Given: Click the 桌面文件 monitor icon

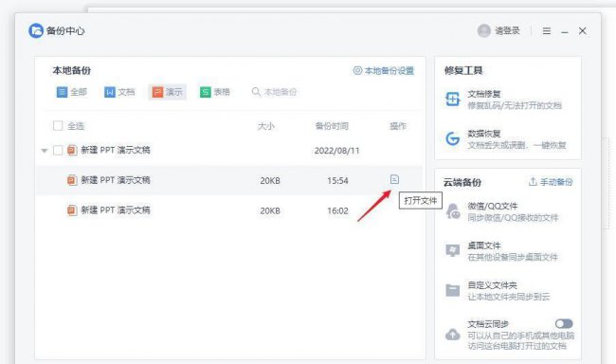Looking at the screenshot, I should click(x=453, y=250).
